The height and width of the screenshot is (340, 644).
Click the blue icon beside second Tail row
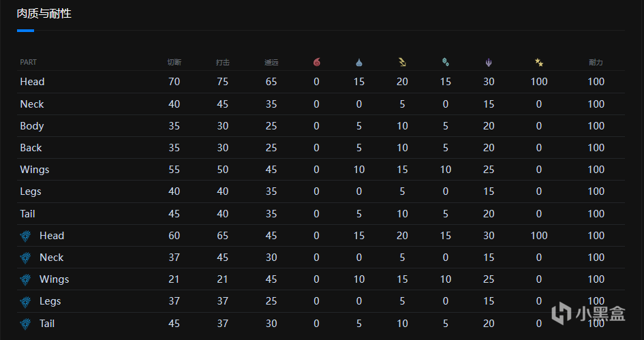tap(26, 324)
